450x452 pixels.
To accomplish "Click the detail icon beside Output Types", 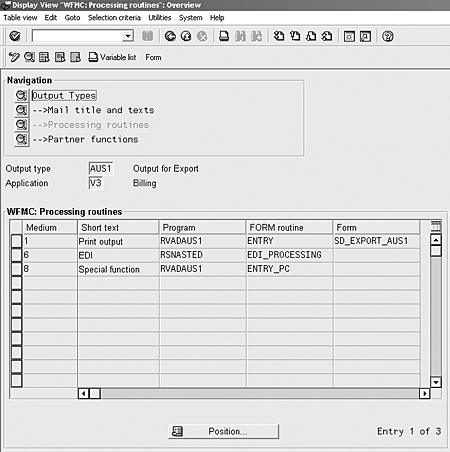I will pyautogui.click(x=22, y=96).
